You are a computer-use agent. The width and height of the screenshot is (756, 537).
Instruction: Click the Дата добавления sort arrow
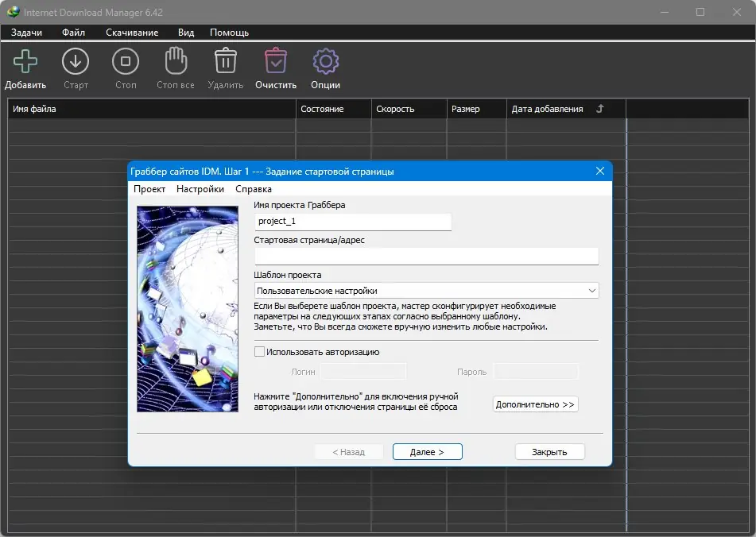(x=600, y=109)
